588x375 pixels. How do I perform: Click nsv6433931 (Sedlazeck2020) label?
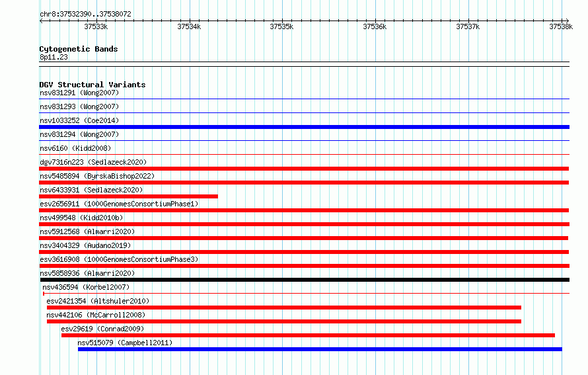click(91, 190)
